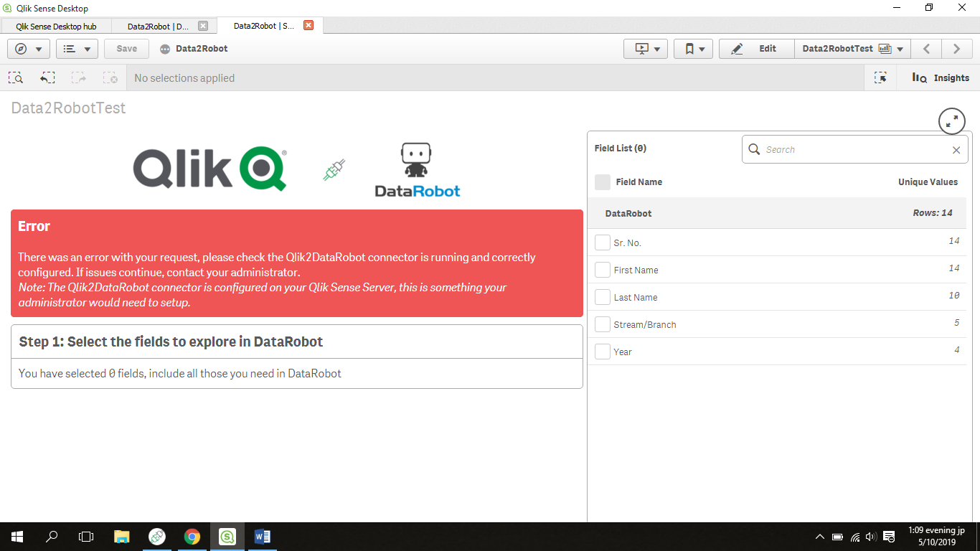Click the magnifier icon in the field search

coord(754,149)
